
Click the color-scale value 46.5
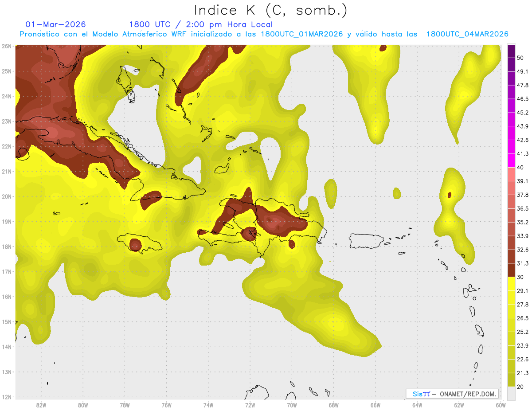point(522,99)
